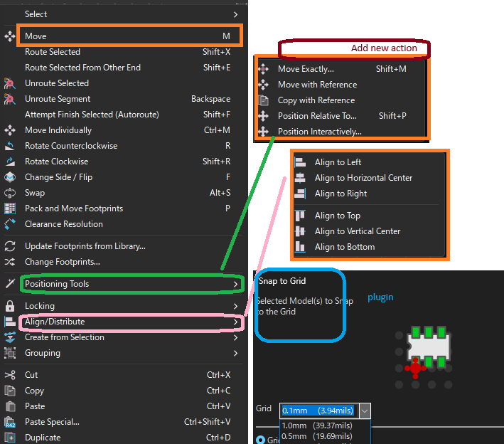Pick the 0.5mm grid option
Screen dimensions: 504x444
point(317,436)
